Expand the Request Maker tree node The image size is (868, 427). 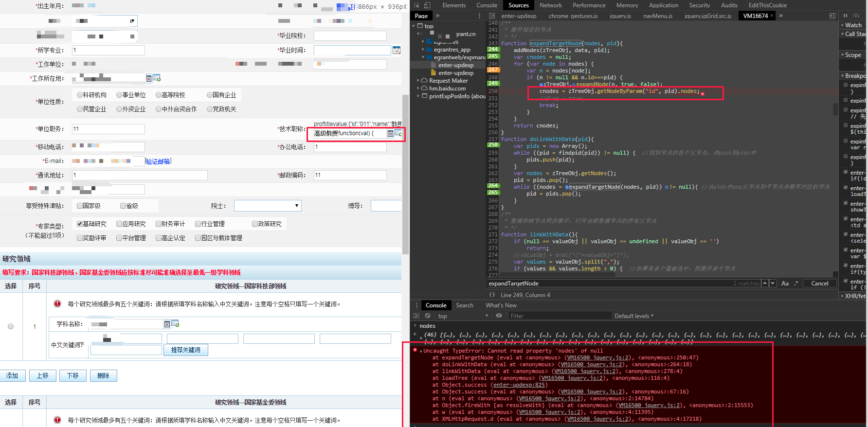(x=418, y=81)
